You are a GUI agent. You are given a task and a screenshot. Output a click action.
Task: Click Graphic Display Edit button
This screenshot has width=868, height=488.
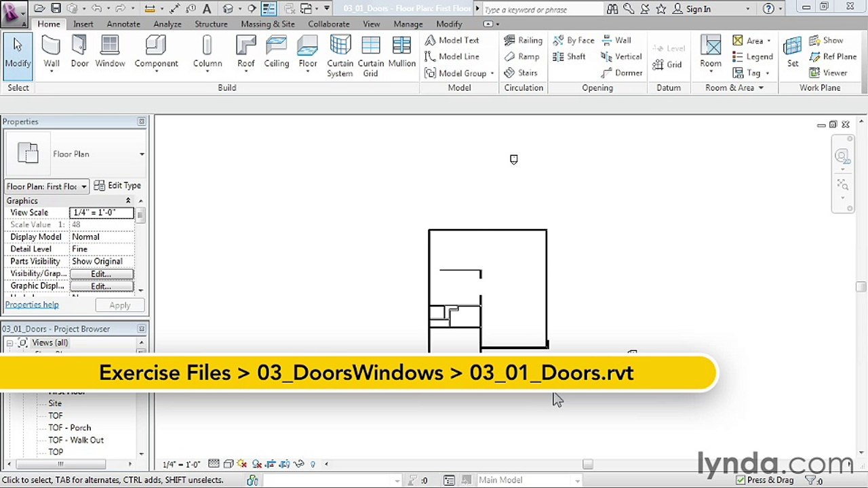pos(101,286)
